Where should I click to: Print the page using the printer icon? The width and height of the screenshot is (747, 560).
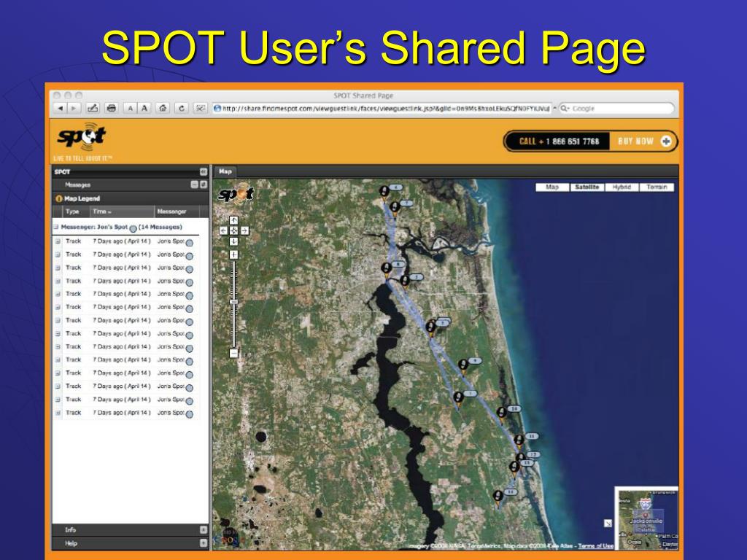point(112,109)
